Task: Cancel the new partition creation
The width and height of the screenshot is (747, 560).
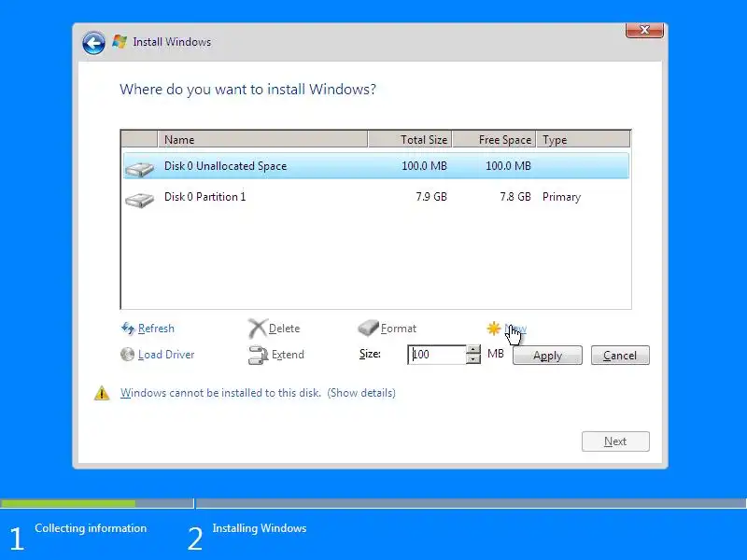Action: tap(620, 356)
